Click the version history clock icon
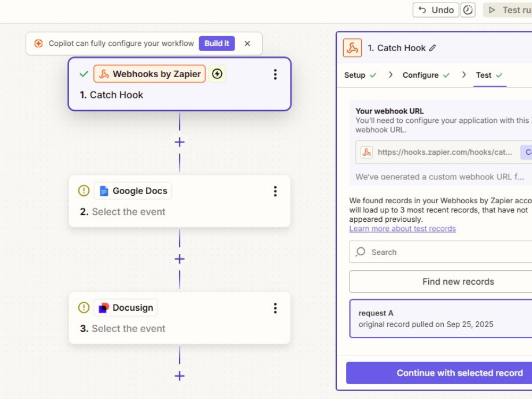 click(x=468, y=10)
